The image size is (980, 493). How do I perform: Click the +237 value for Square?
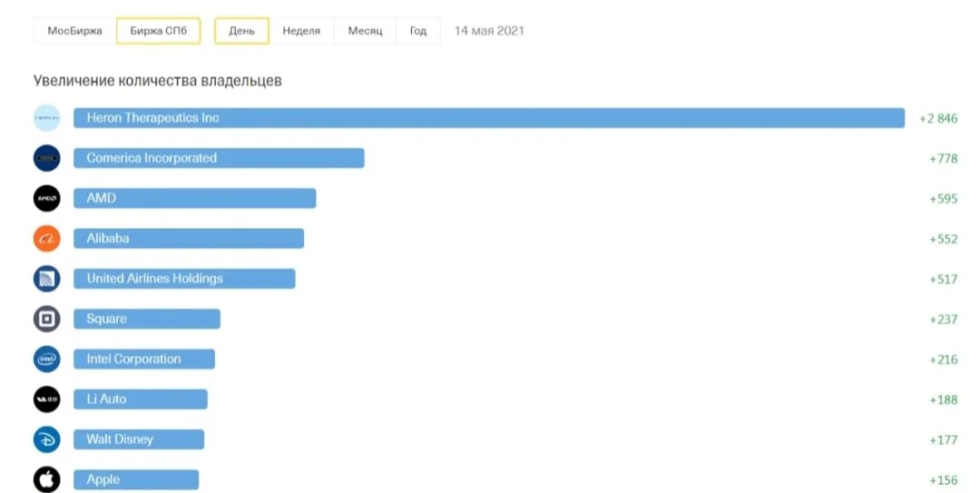tap(943, 319)
